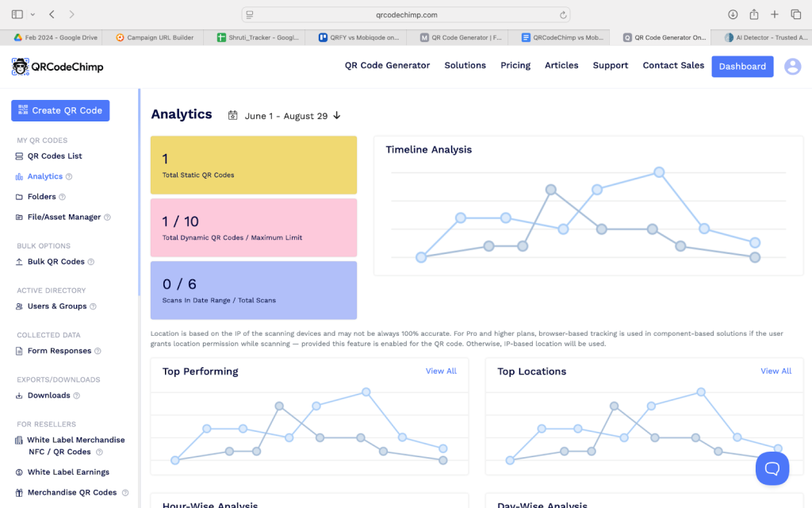This screenshot has width=812, height=508.
Task: Open the Solutions menu
Action: coord(465,66)
